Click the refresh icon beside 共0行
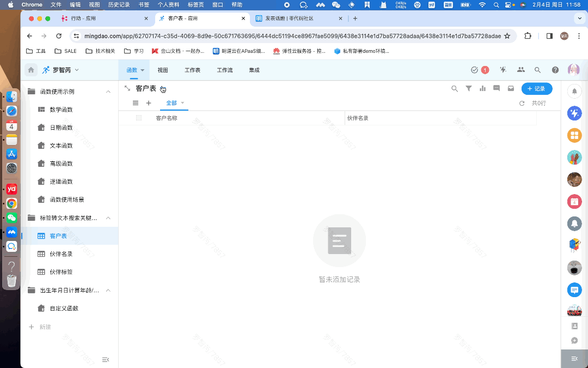588x368 pixels. click(x=522, y=103)
